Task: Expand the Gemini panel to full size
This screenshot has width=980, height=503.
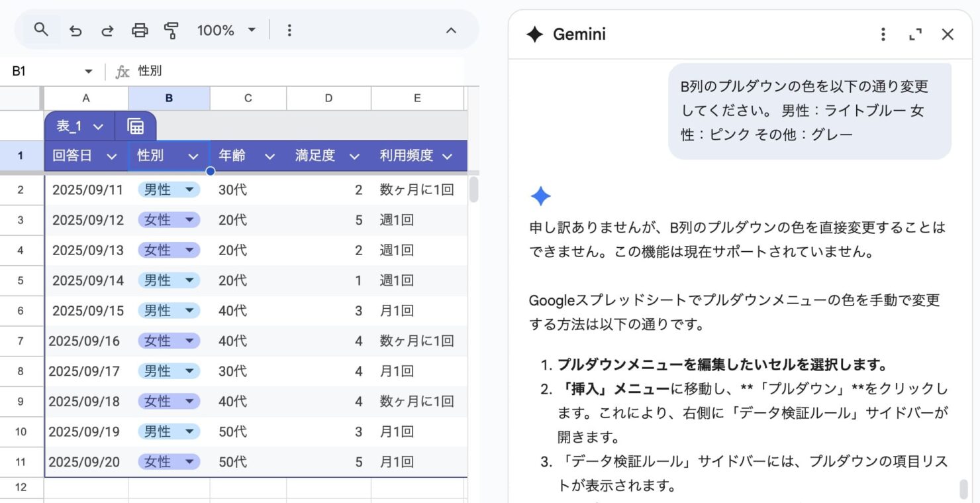Action: [x=916, y=34]
